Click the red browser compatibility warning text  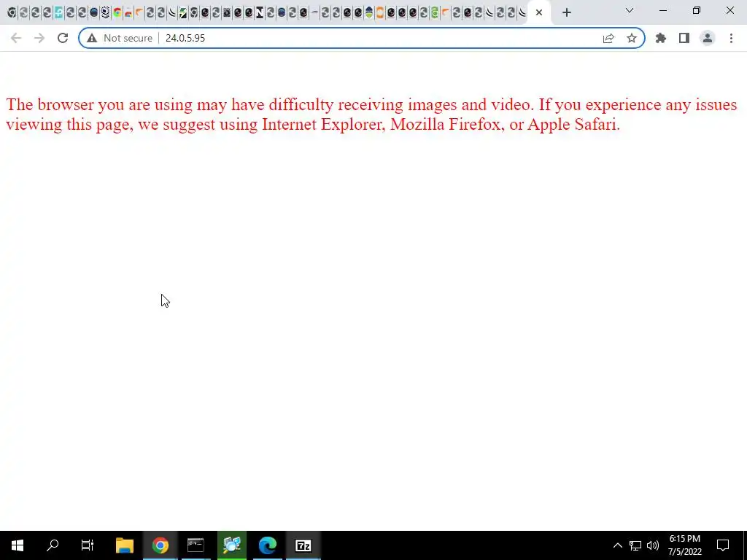coord(371,114)
